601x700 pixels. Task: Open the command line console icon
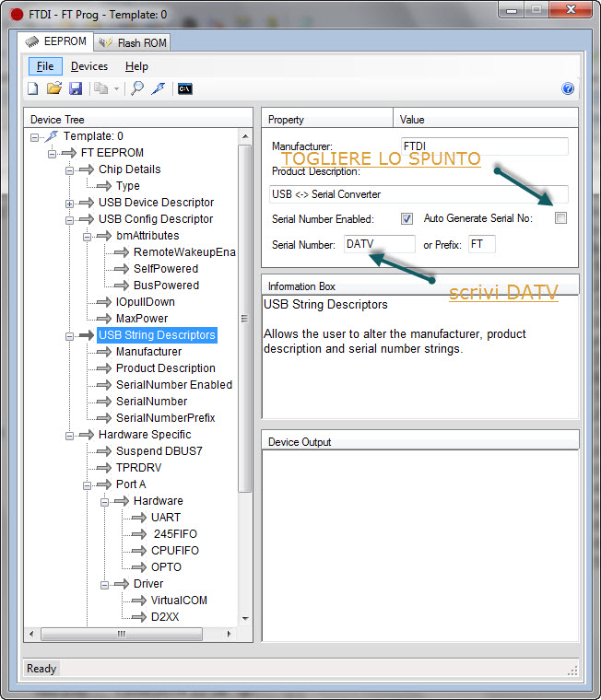click(x=185, y=88)
